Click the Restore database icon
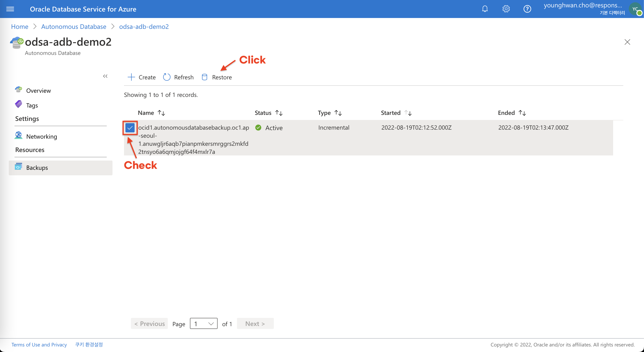Image resolution: width=644 pixels, height=352 pixels. pyautogui.click(x=204, y=77)
